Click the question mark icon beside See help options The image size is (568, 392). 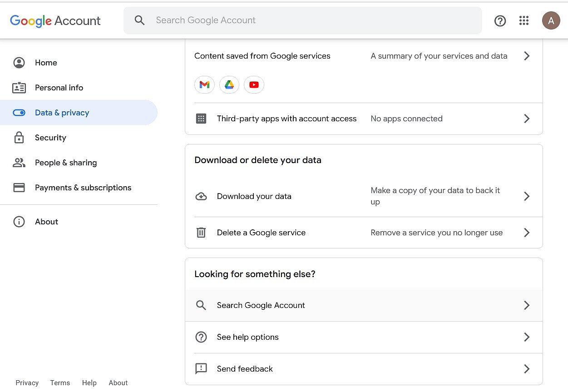coord(201,337)
